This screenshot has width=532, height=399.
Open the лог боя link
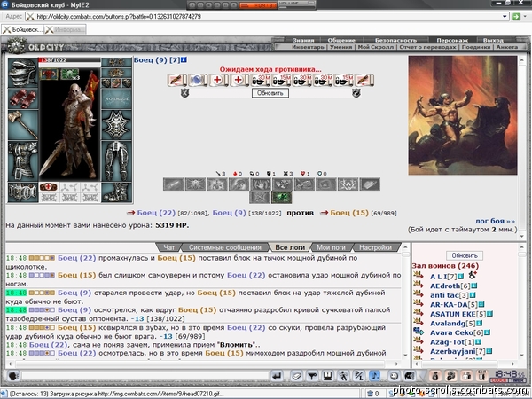tap(495, 221)
